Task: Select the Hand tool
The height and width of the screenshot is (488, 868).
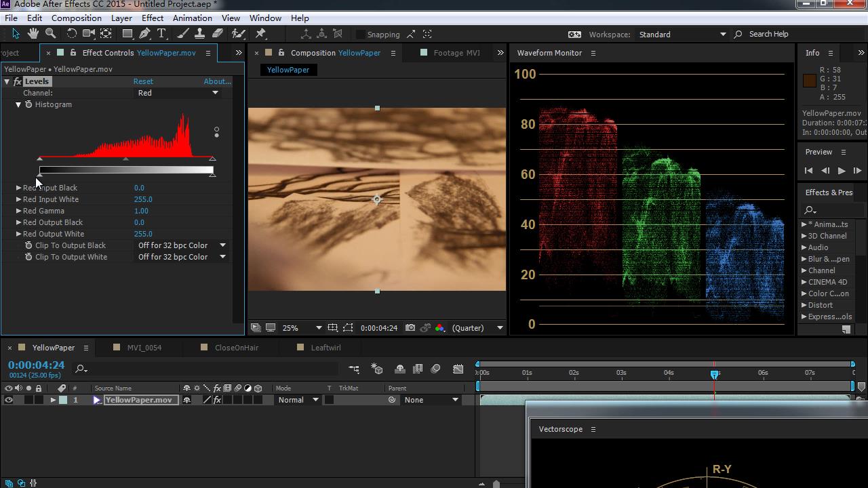Action: (33, 34)
